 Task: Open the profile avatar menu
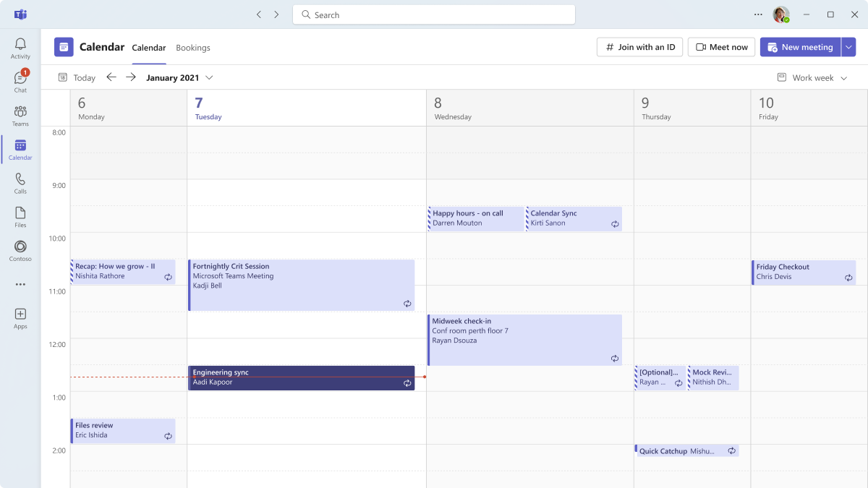pos(780,14)
